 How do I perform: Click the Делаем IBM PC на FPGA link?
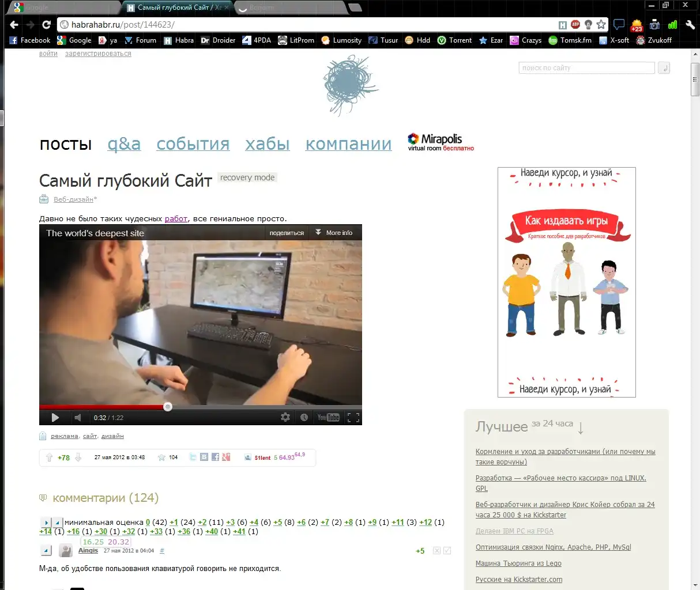coord(514,531)
